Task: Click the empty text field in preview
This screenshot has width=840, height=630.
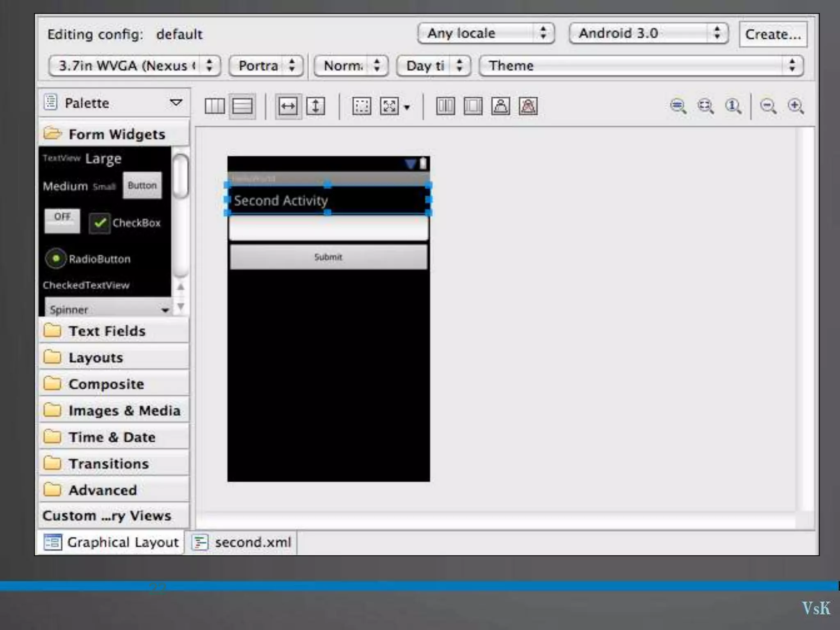Action: click(329, 228)
